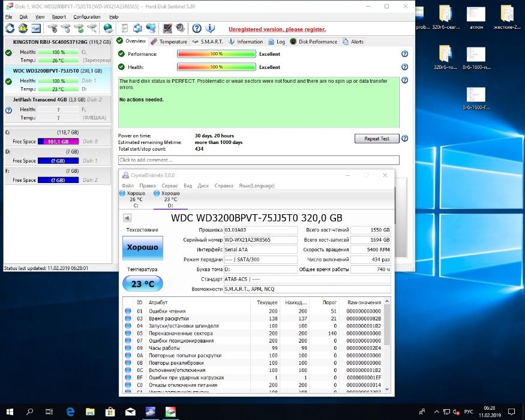Screen dimensions: 525x420
Task: Switch to the S.M.A.R.T. tab
Action: (x=207, y=41)
